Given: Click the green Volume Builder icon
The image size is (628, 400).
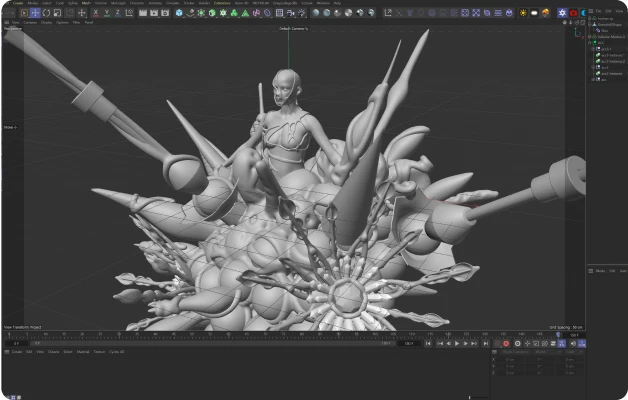Looking at the screenshot, I should tap(234, 13).
